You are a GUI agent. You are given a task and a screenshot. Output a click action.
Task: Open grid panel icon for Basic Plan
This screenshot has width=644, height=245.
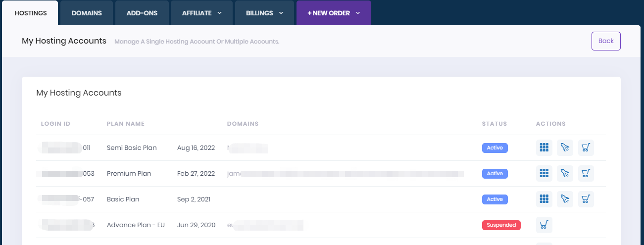[544, 199]
